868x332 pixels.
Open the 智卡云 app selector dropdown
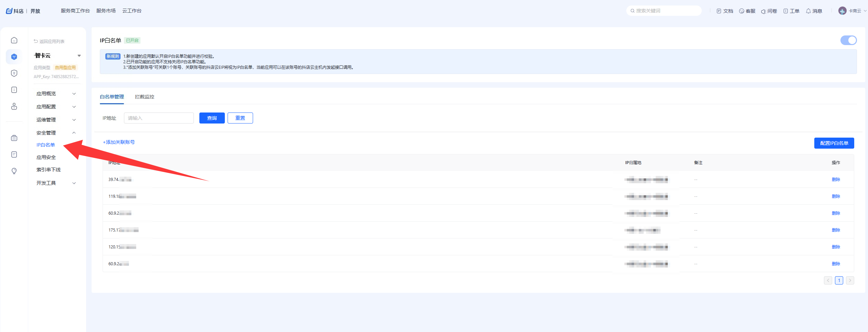(79, 56)
